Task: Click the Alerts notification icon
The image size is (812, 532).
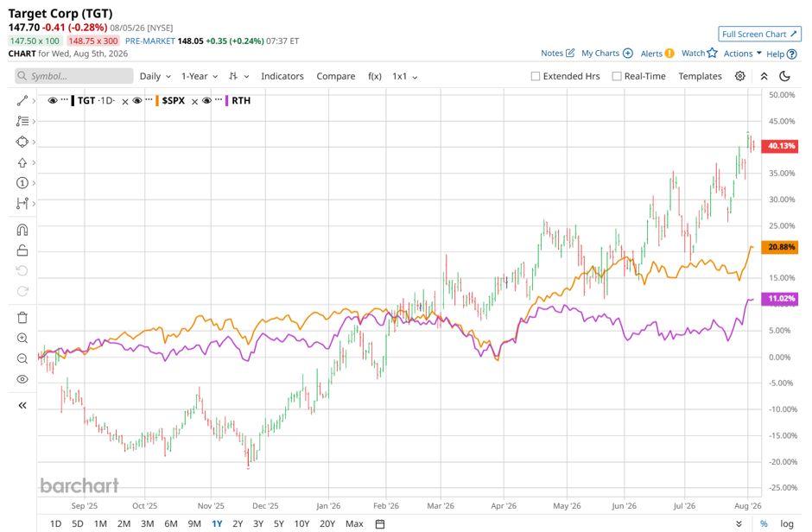Action: 669,54
